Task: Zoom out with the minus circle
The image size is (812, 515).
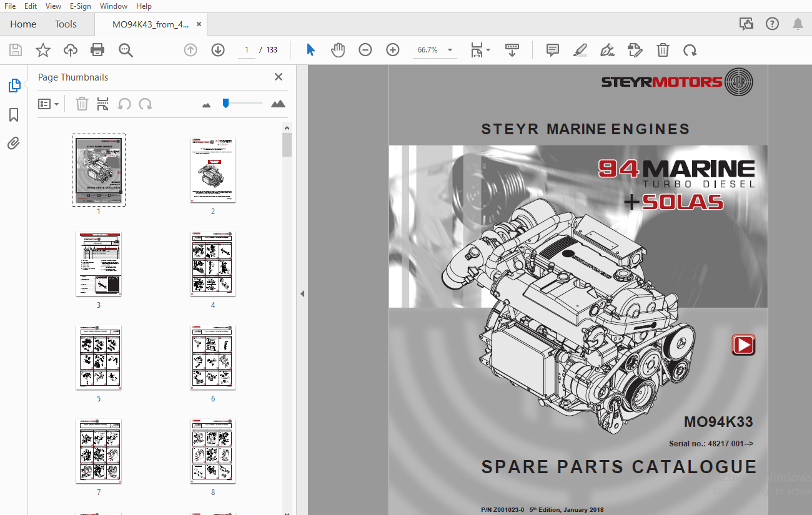Action: point(365,50)
